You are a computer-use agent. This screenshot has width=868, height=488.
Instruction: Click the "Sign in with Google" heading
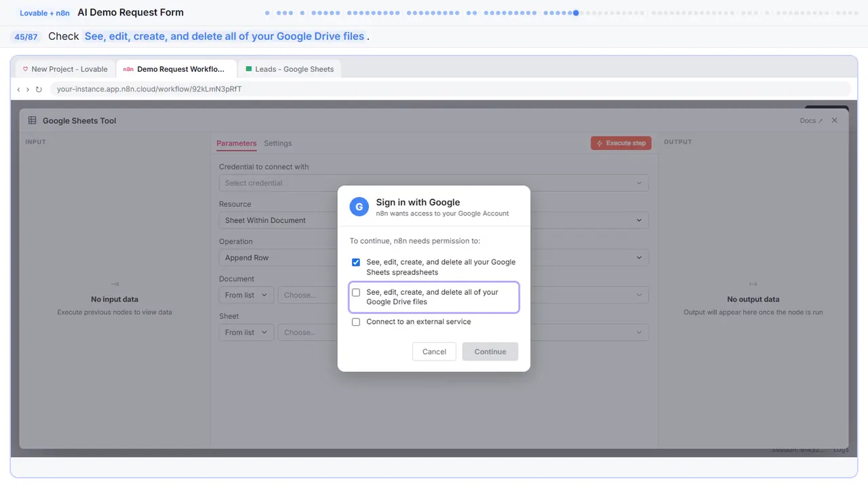click(x=418, y=202)
